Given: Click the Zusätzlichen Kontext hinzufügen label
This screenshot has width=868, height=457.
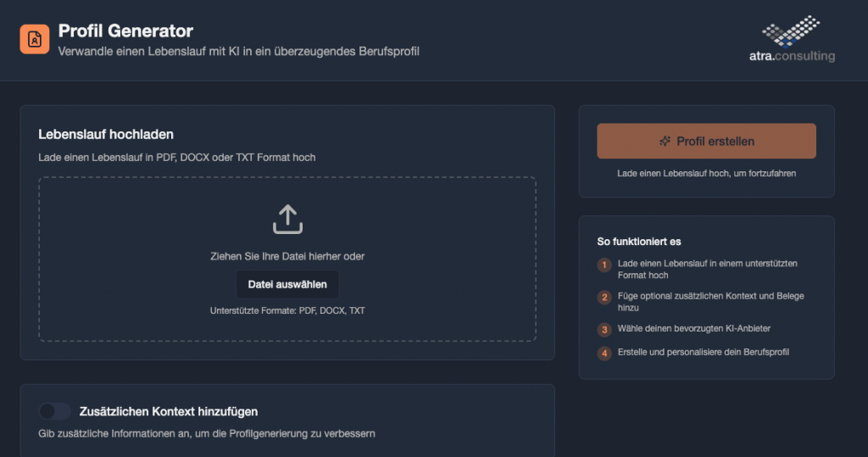Looking at the screenshot, I should (x=168, y=411).
